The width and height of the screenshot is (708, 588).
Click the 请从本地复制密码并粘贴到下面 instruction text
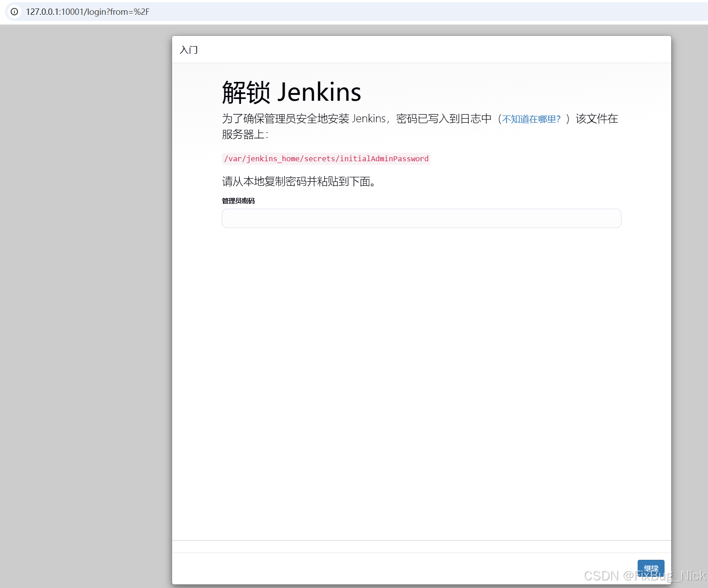tap(299, 181)
